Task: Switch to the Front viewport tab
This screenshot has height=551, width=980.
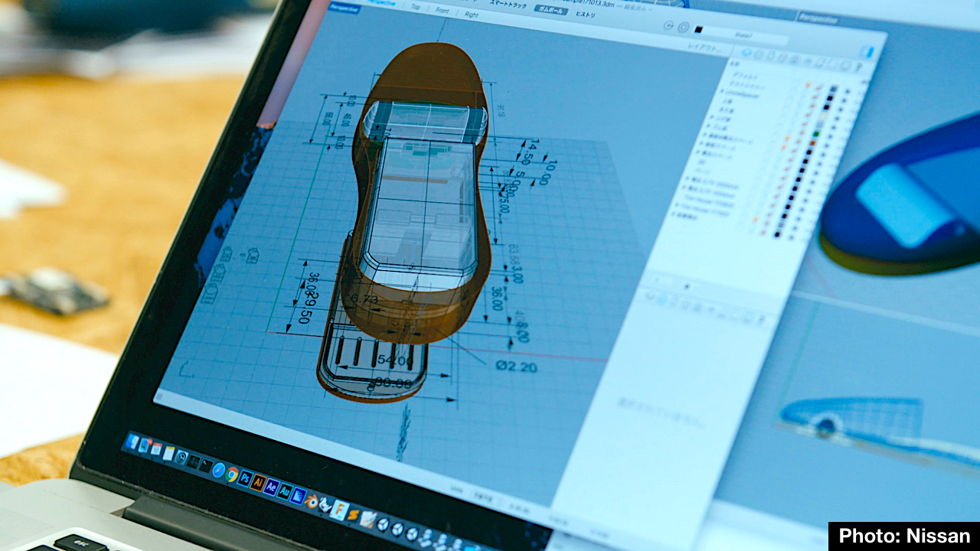Action: click(442, 10)
